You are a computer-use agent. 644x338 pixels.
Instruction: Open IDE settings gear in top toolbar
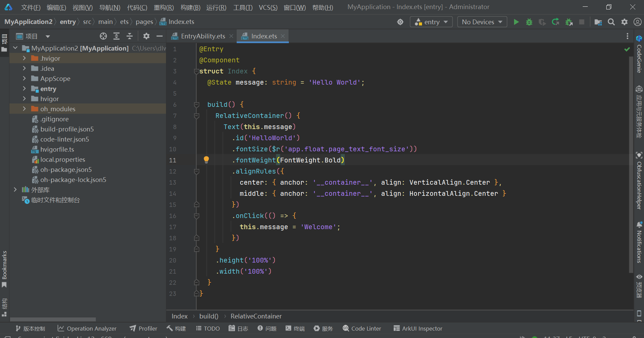click(x=624, y=22)
